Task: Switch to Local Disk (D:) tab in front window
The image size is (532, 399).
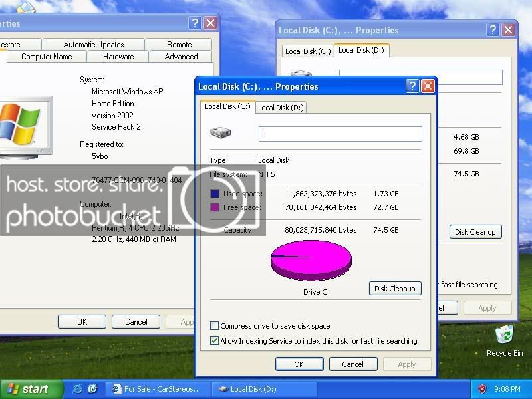Action: [x=281, y=108]
